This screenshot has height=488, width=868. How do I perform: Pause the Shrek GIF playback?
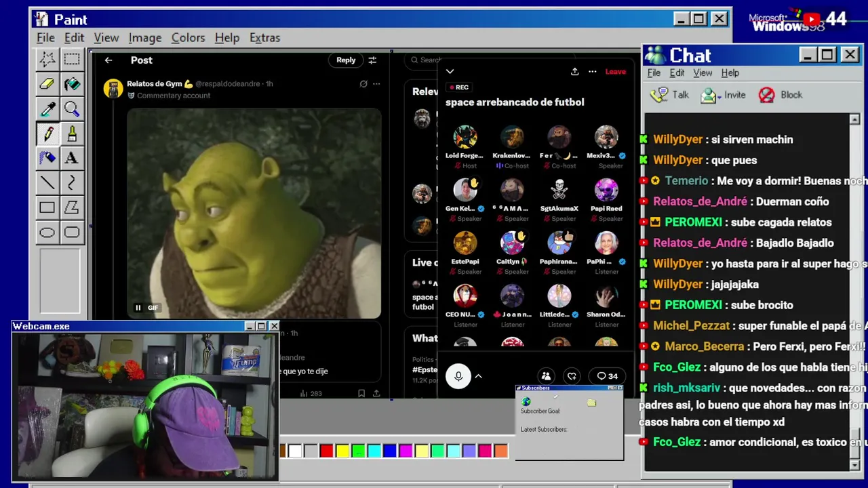[138, 308]
